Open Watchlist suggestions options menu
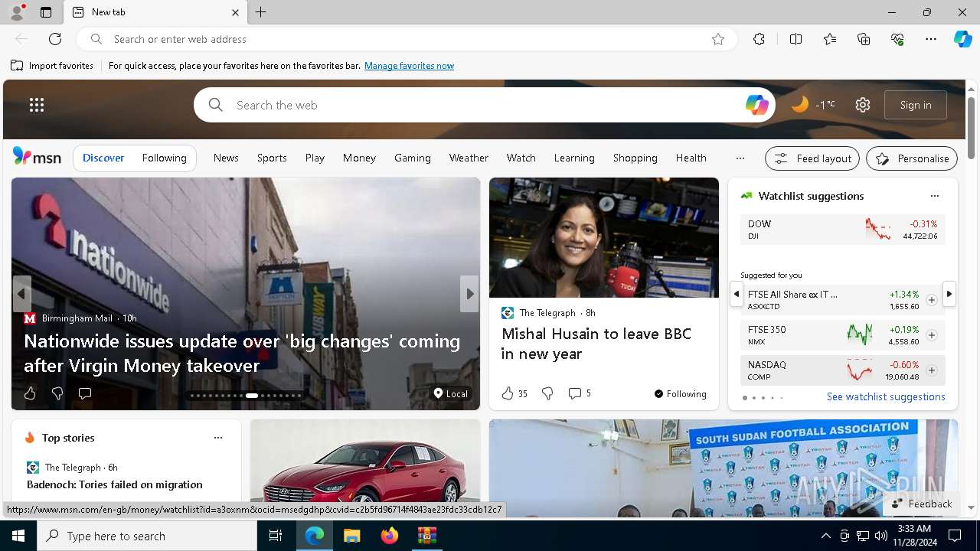980x551 pixels. (934, 196)
